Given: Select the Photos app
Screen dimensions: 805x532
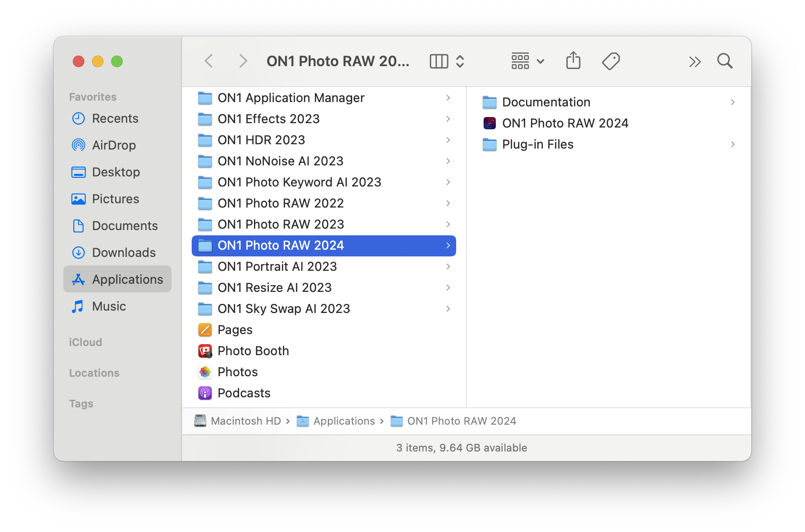Looking at the screenshot, I should [x=324, y=372].
